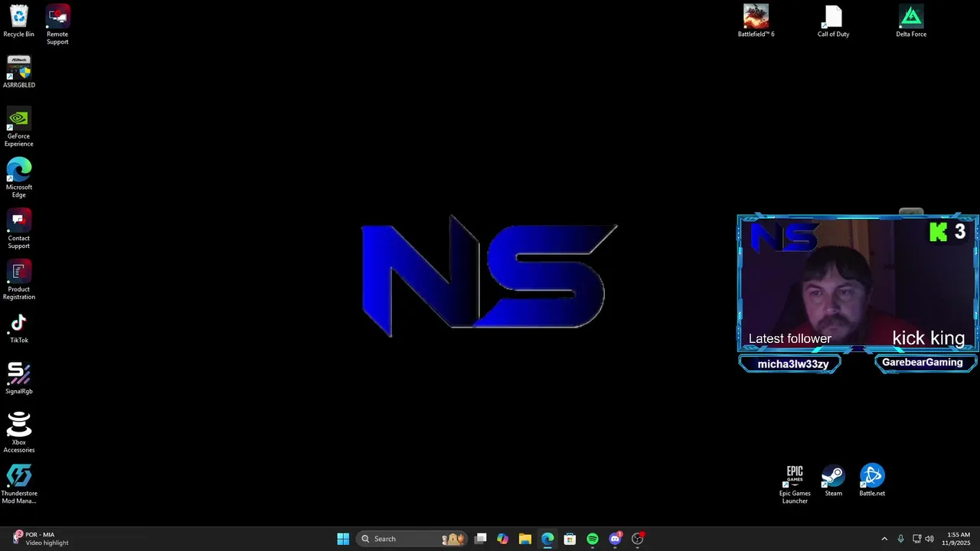Open OBS Studio from taskbar
Viewport: 980px width, 551px height.
[637, 539]
